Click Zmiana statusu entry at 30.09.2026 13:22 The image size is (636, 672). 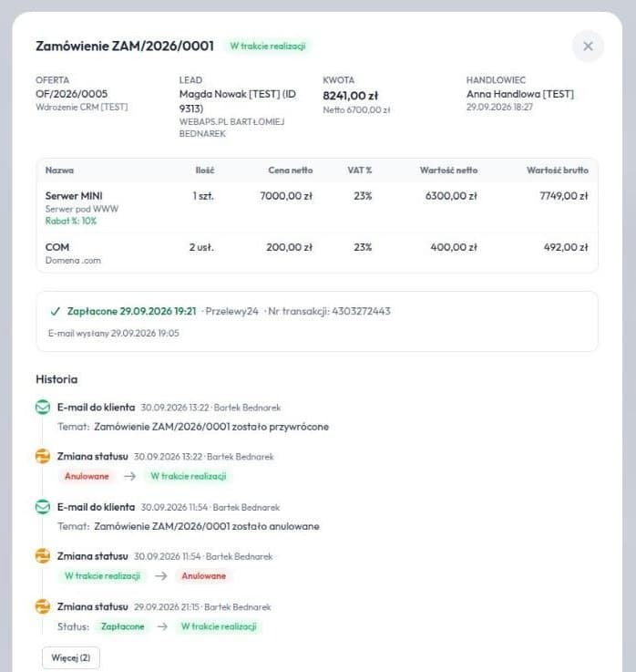click(x=93, y=457)
